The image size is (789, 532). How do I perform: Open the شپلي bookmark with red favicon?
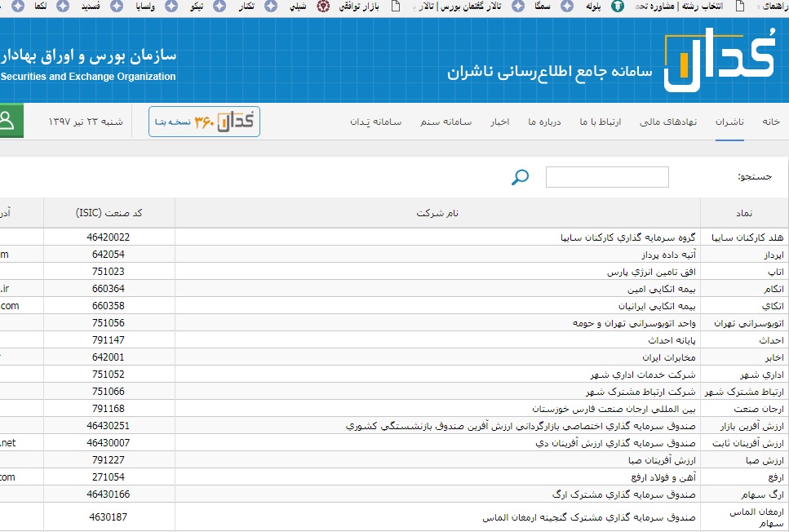[x=311, y=6]
